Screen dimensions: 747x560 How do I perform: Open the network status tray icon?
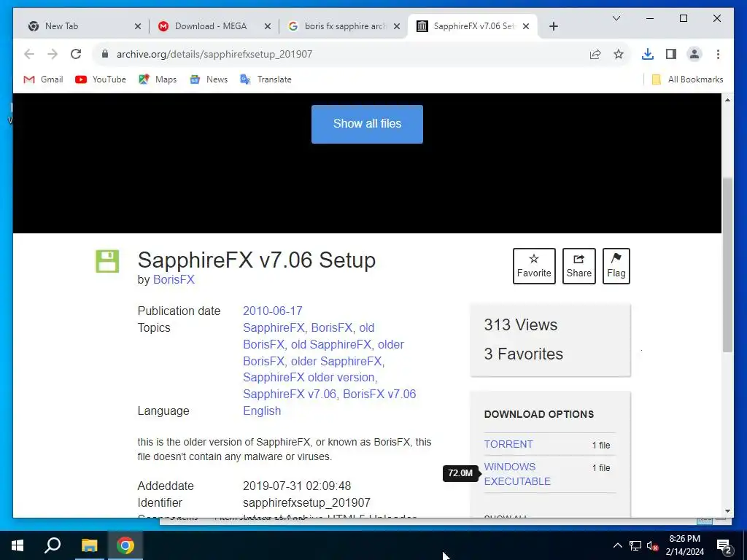tap(635, 545)
